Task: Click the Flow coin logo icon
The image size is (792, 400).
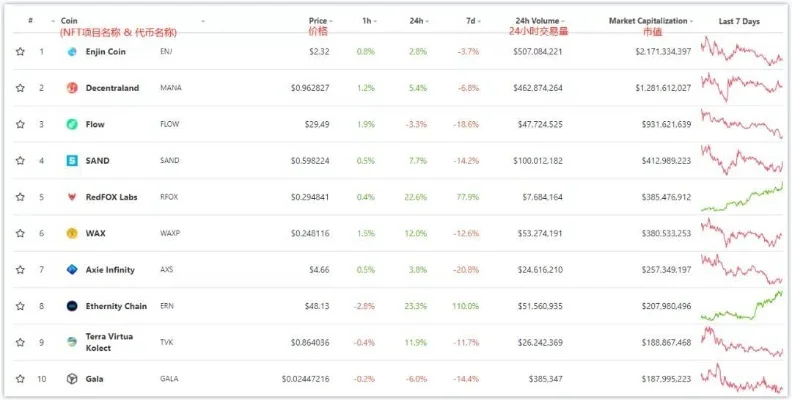Action: (72, 124)
